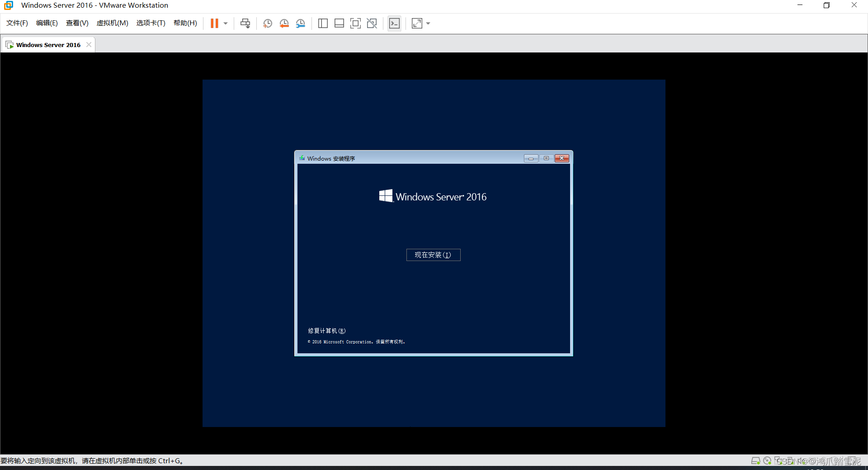Maximize the Windows 安装程序 setup dialog
The image size is (868, 470).
[x=546, y=158]
